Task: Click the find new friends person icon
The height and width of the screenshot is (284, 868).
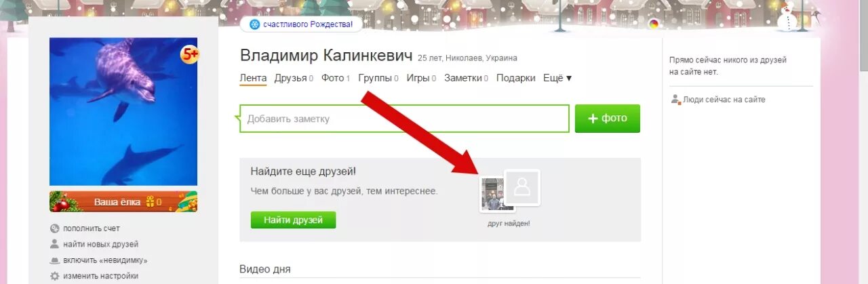Action: (54, 244)
